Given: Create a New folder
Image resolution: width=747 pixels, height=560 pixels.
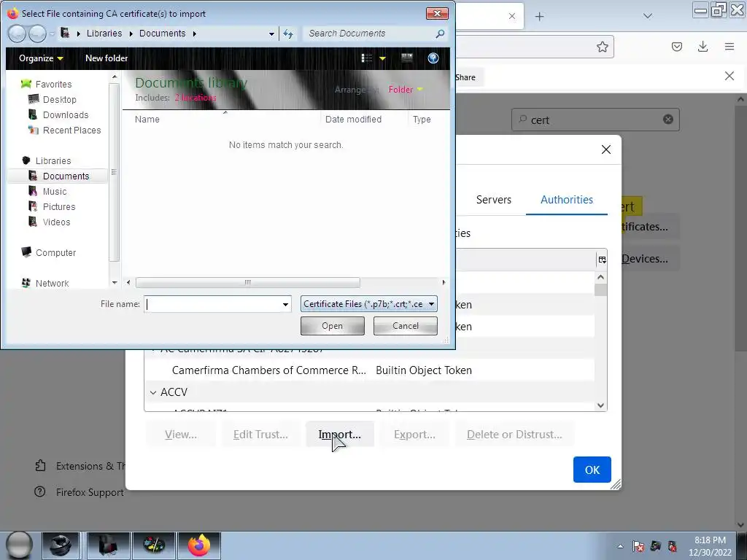Looking at the screenshot, I should tap(107, 58).
